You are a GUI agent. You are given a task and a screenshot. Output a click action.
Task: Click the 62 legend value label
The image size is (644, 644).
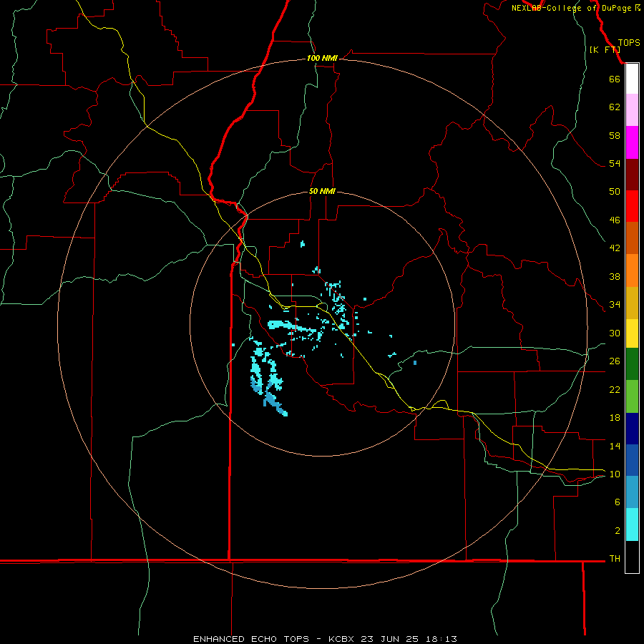pos(615,107)
